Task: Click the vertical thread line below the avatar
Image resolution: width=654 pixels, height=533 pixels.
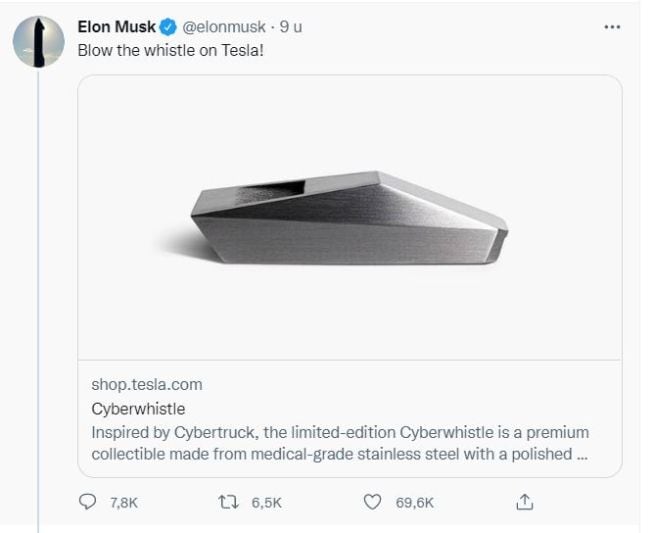Action: click(37, 300)
